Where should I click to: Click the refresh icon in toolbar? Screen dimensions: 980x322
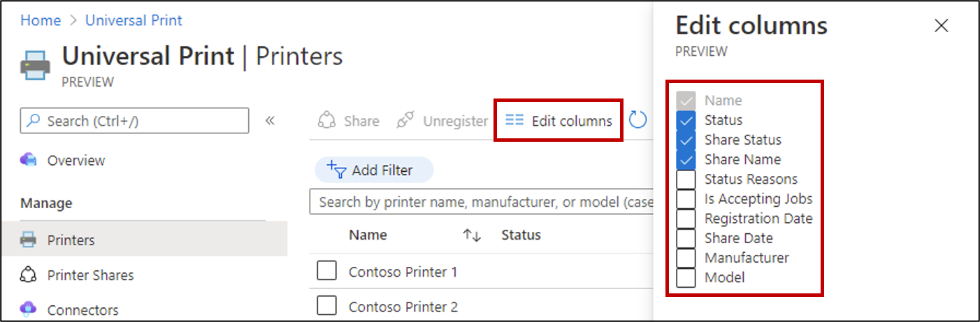[637, 121]
